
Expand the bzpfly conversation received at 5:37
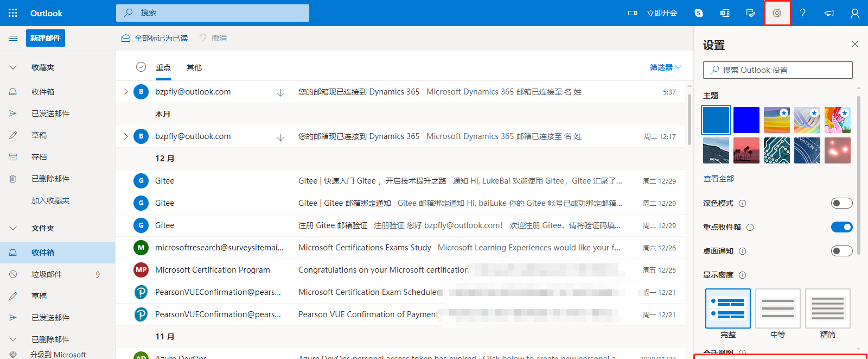(x=126, y=92)
